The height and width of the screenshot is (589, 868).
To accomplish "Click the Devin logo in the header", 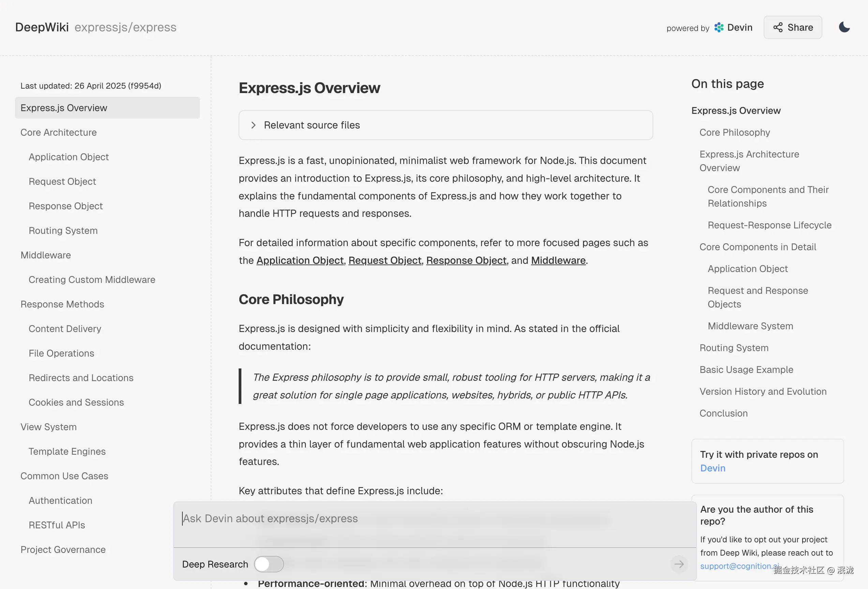I will click(719, 27).
